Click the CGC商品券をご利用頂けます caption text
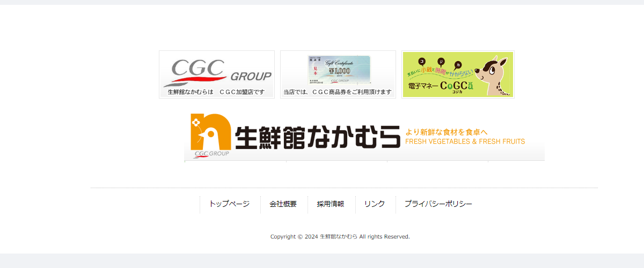This screenshot has height=268, width=644. click(x=338, y=92)
